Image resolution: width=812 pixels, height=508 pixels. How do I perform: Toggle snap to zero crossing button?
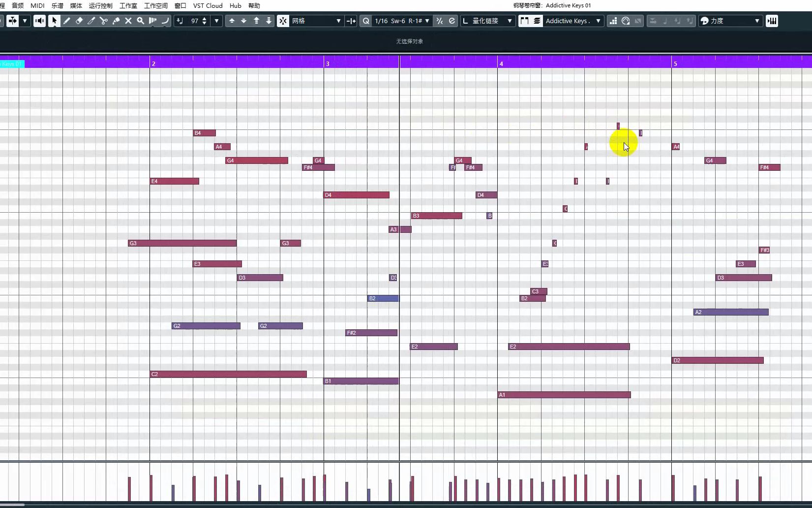(x=351, y=21)
